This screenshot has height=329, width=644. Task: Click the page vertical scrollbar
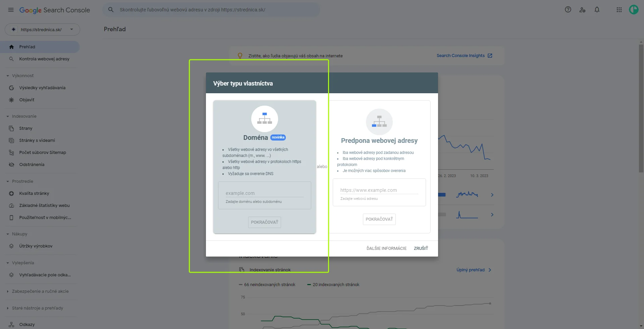(641, 109)
